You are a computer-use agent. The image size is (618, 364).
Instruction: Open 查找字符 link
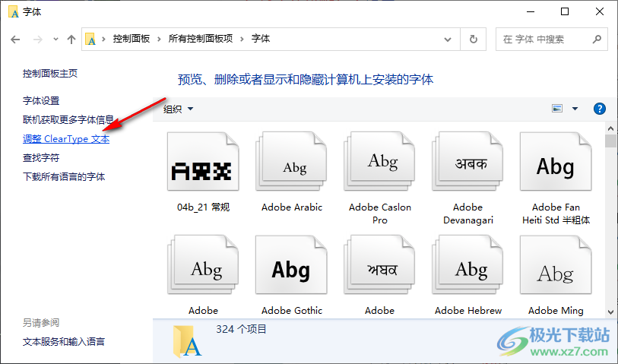coord(41,158)
